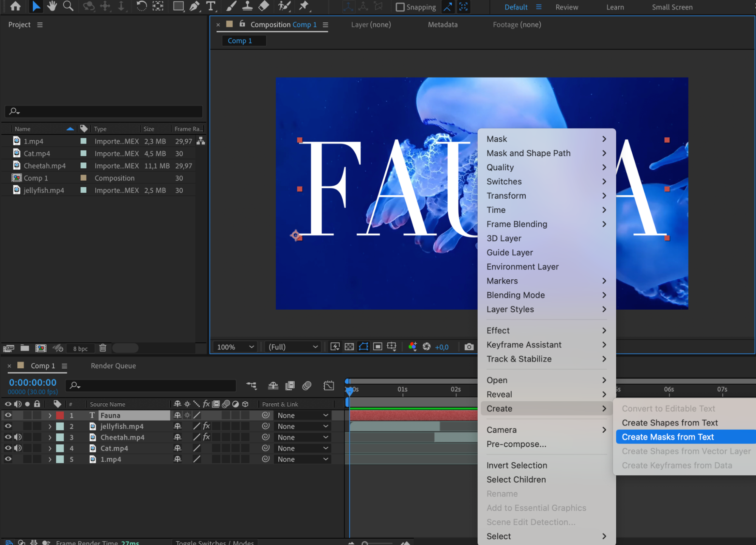Screen dimensions: 756x545
Task: Select the Rotation tool
Action: [141, 6]
